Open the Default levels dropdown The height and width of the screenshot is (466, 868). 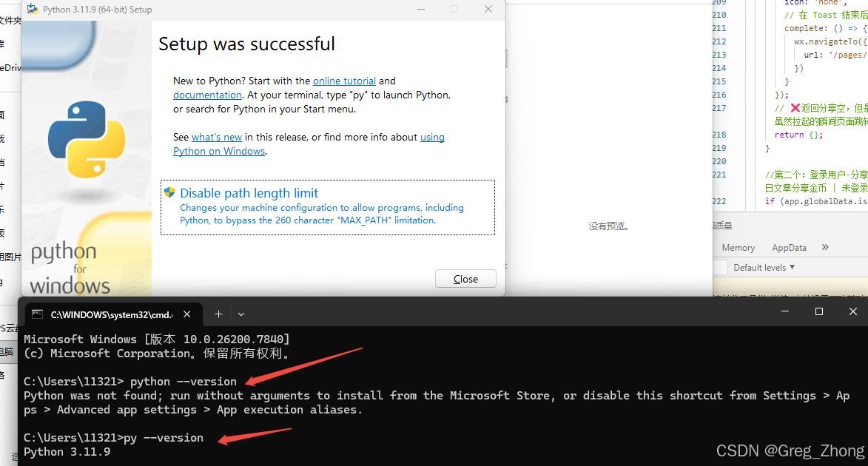(x=764, y=268)
